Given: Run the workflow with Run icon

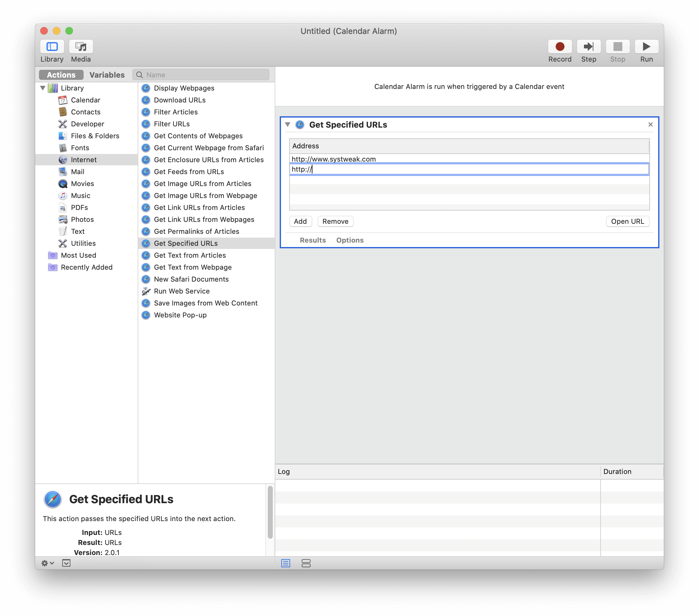Looking at the screenshot, I should pyautogui.click(x=646, y=47).
